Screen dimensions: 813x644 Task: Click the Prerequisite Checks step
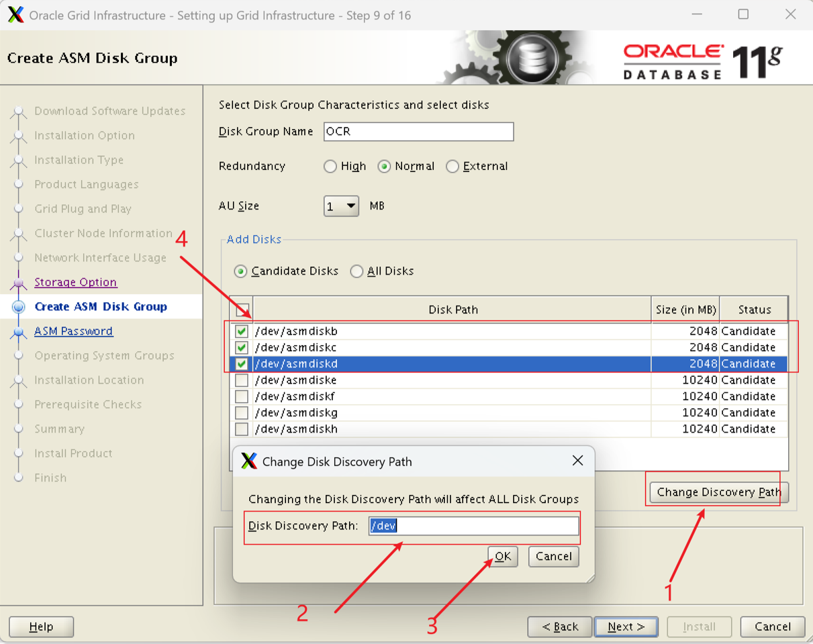[88, 404]
